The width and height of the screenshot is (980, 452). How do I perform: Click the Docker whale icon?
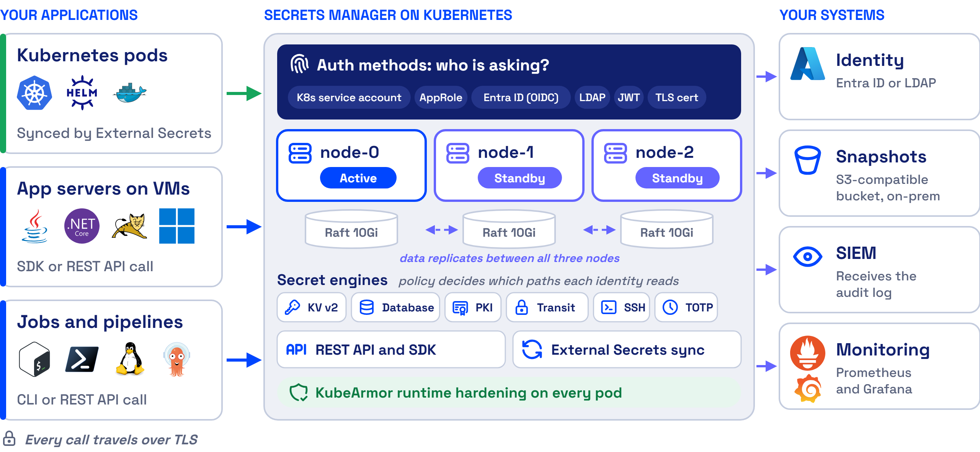click(x=130, y=93)
